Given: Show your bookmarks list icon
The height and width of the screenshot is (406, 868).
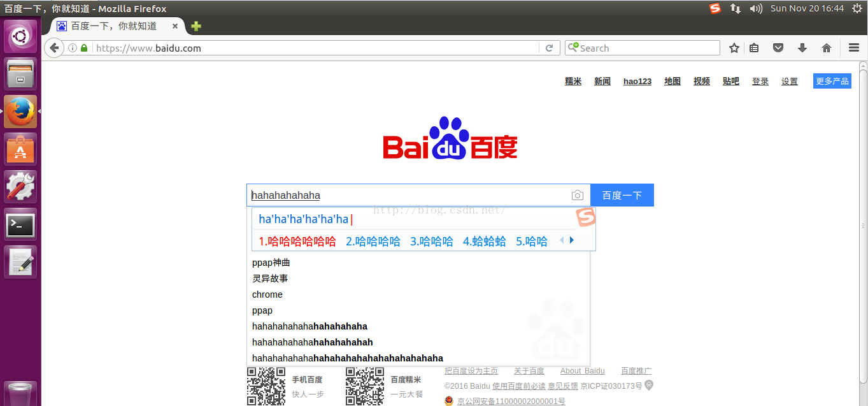Looking at the screenshot, I should (x=755, y=48).
